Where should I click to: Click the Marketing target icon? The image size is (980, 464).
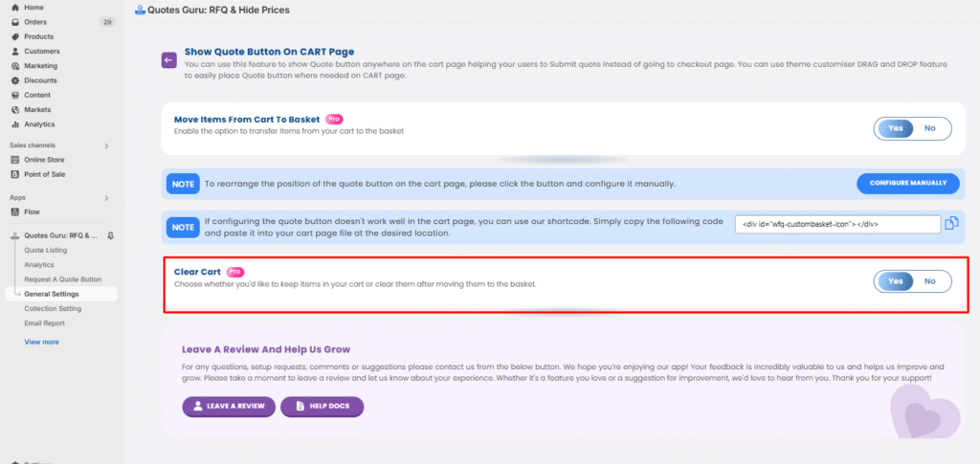15,66
